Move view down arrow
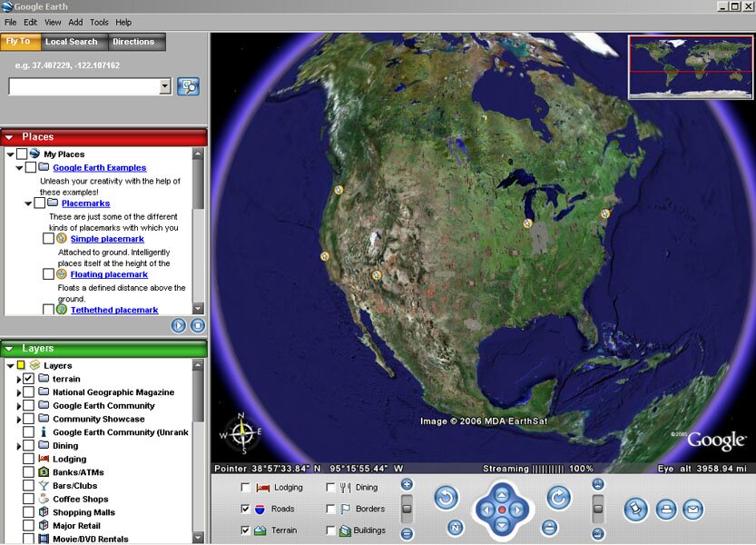This screenshot has width=756, height=545. tap(502, 525)
